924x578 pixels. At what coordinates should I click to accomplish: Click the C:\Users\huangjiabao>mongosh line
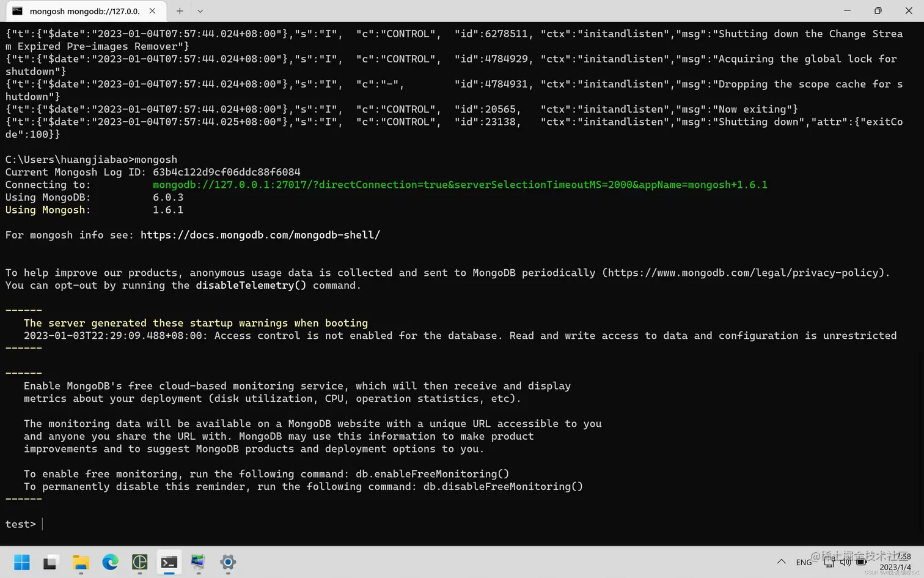click(91, 160)
